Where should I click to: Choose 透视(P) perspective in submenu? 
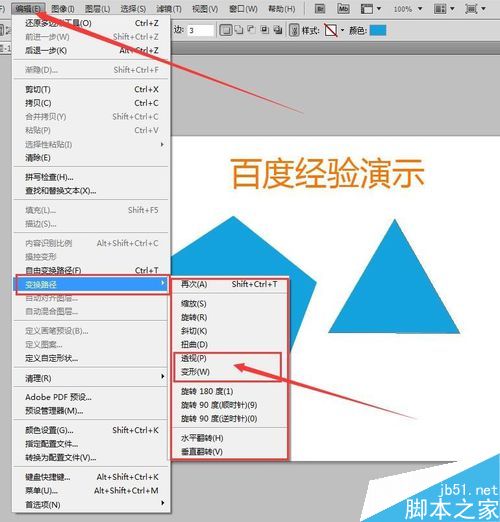(229, 358)
